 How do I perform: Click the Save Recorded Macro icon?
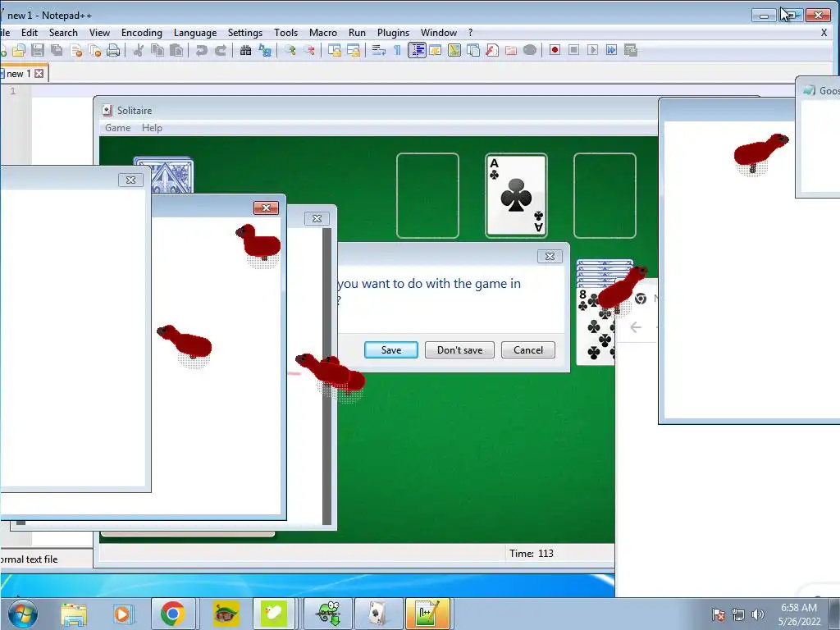click(x=631, y=50)
